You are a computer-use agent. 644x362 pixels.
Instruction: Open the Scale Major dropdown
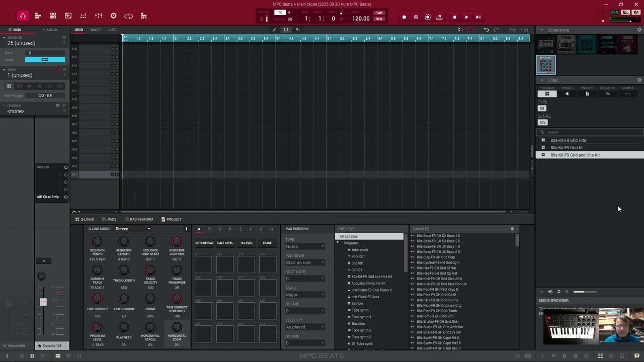305,295
